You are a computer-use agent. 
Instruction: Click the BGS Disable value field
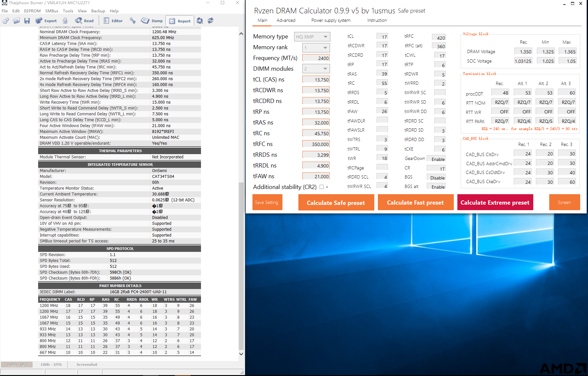pyautogui.click(x=436, y=178)
